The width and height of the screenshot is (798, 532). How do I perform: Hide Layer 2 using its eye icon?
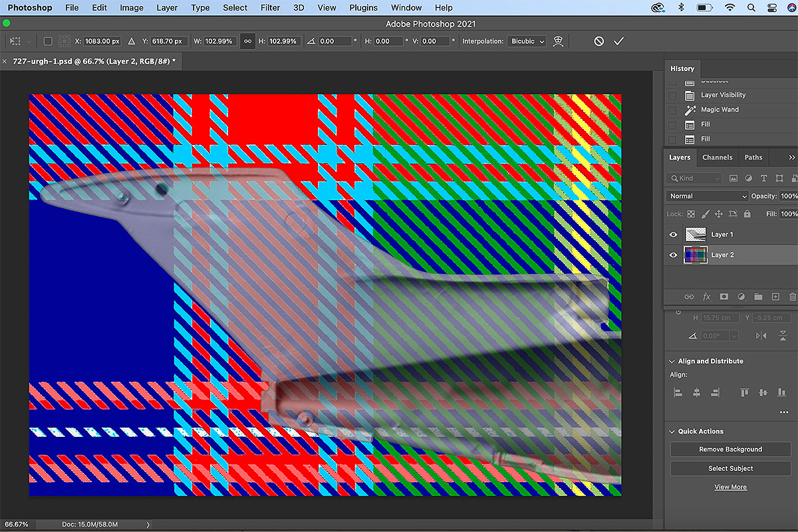(674, 255)
